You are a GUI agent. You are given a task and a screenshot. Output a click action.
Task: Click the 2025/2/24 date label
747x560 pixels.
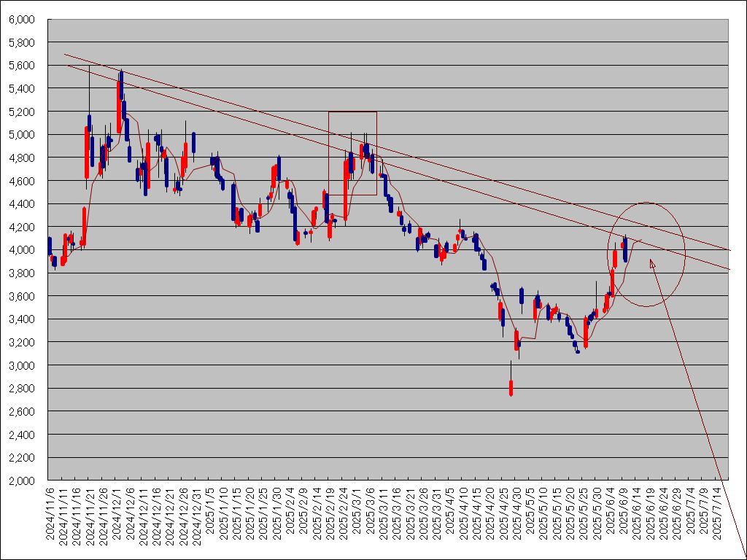click(x=344, y=513)
